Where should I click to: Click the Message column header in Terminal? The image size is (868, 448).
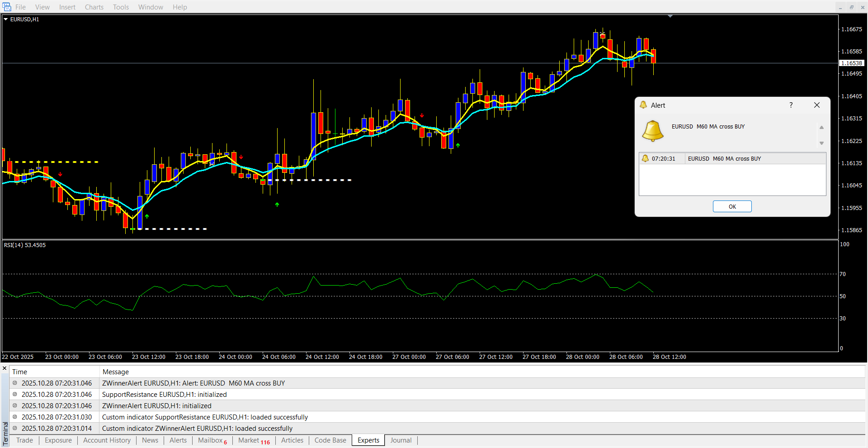coord(116,372)
